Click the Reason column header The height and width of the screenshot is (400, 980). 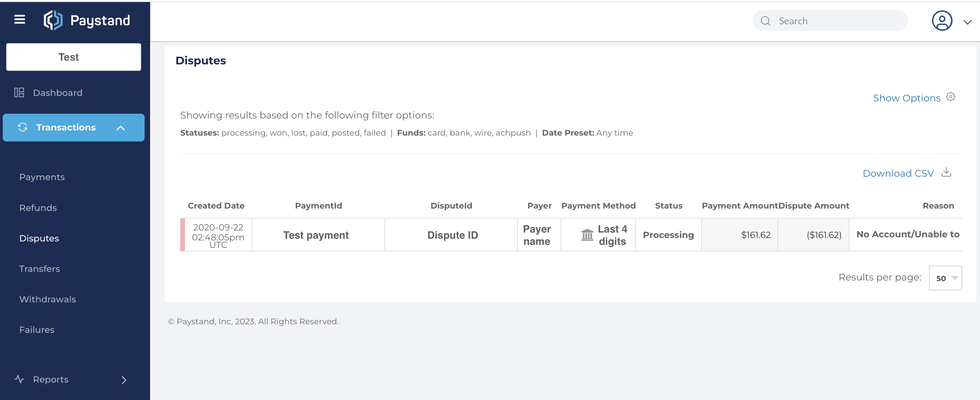(x=938, y=206)
